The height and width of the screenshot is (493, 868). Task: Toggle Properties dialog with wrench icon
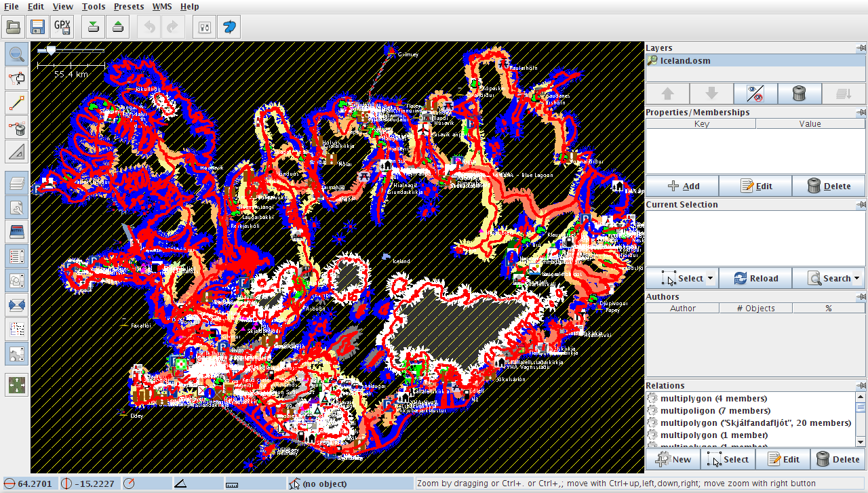click(x=17, y=207)
